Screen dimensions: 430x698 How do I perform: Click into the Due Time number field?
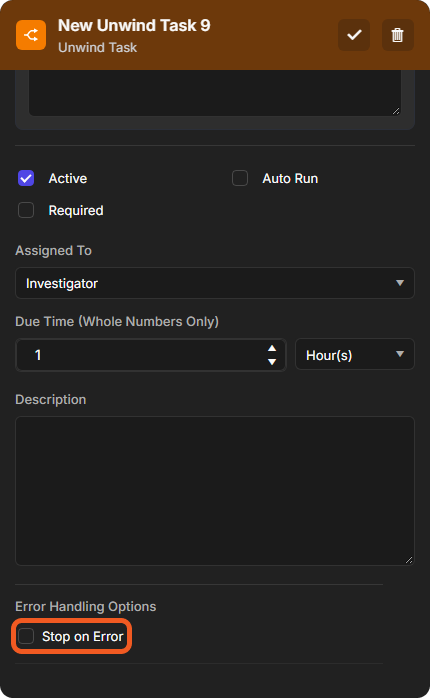click(151, 355)
